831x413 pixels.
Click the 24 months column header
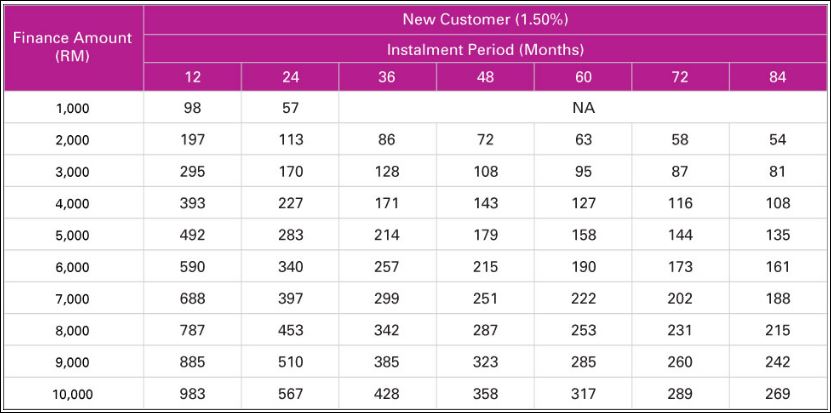tap(290, 77)
